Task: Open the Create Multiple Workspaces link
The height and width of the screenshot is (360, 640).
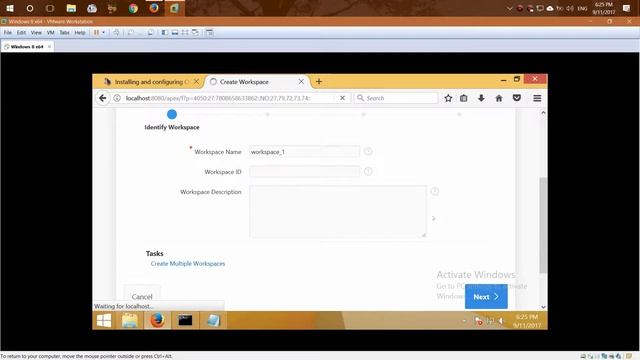Action: pyautogui.click(x=188, y=264)
